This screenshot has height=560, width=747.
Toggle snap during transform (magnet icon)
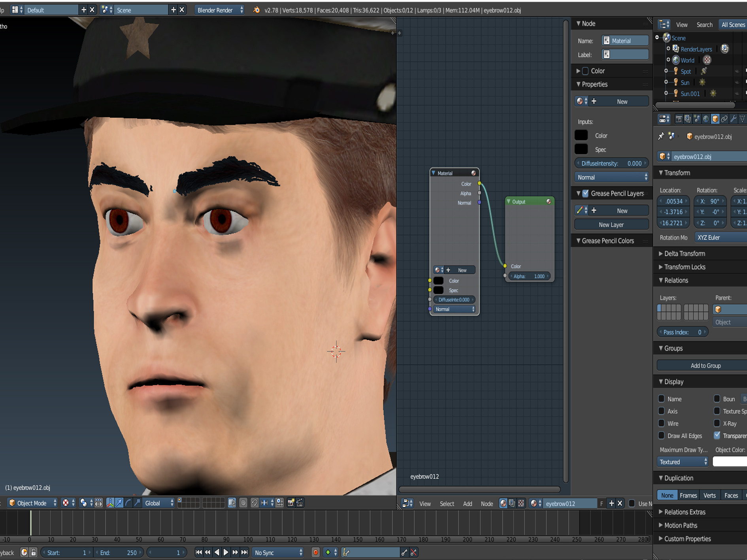254,503
